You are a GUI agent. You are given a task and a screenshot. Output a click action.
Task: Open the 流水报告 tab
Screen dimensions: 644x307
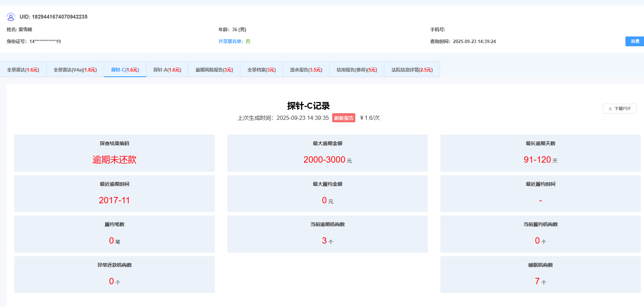tap(306, 70)
